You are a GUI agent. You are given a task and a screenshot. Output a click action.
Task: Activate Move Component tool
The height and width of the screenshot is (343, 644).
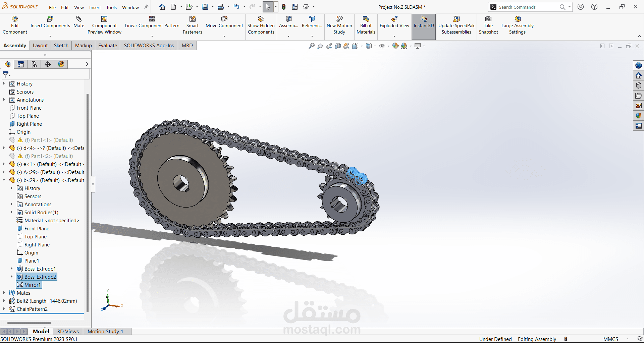pos(224,22)
